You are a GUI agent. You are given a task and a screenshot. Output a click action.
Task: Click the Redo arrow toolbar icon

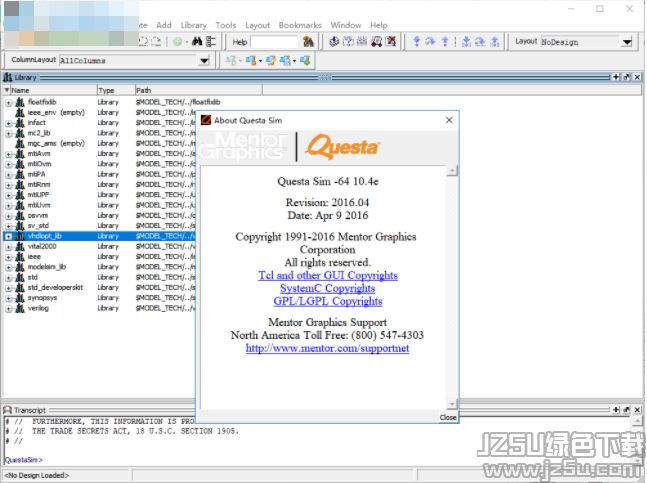click(x=156, y=42)
